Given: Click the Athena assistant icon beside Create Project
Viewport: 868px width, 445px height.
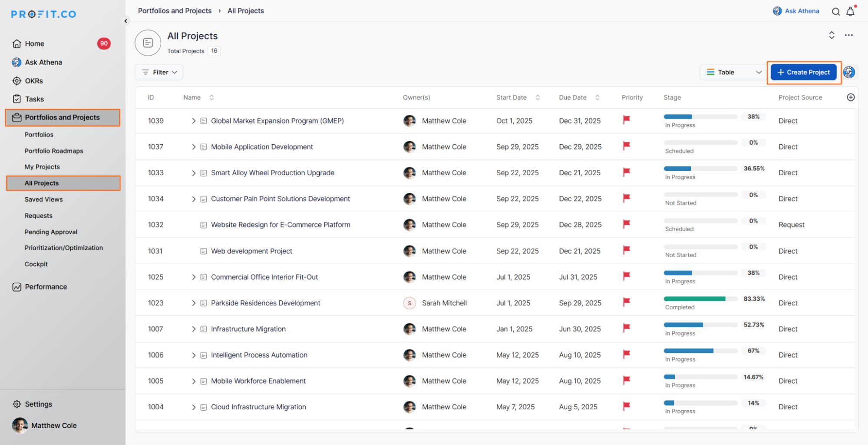Looking at the screenshot, I should click(x=849, y=72).
